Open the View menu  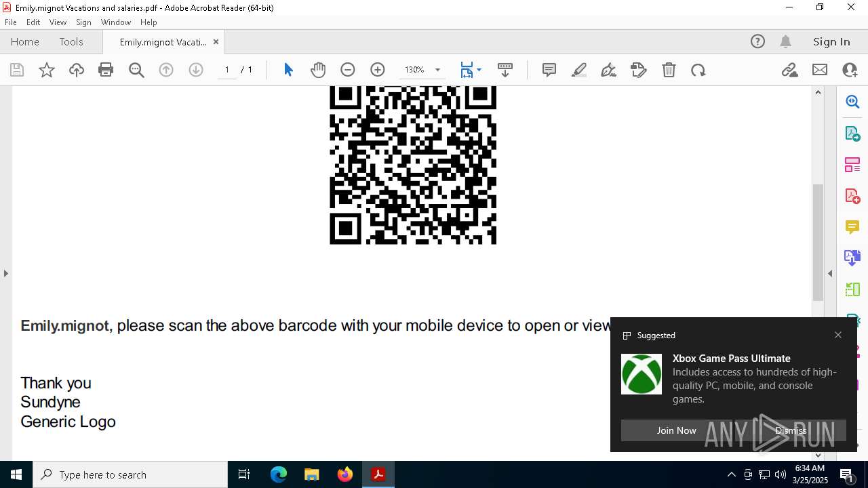tap(58, 22)
